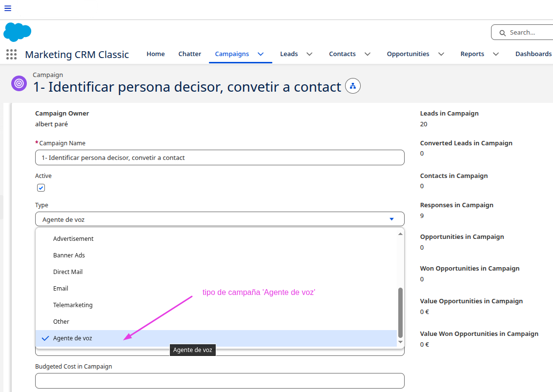Click the global Search box
The image size is (553, 392).
point(523,32)
